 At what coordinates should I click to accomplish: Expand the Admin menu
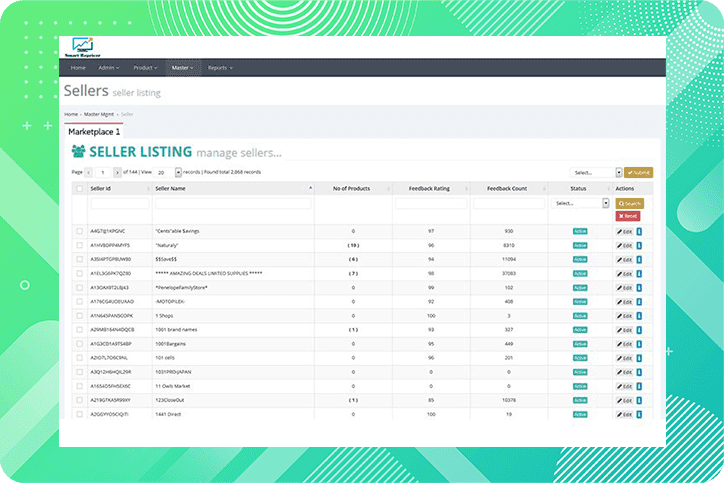[109, 68]
